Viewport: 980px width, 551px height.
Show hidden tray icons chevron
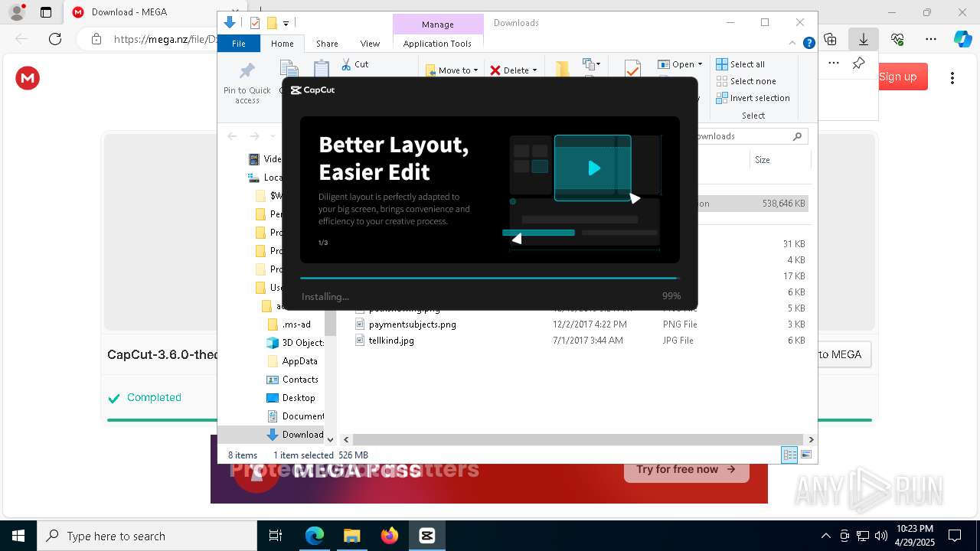[826, 536]
